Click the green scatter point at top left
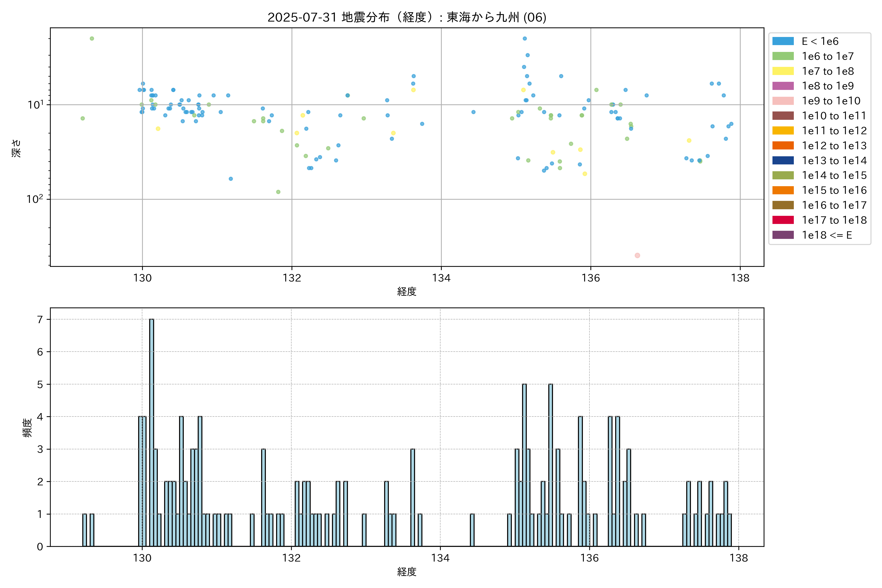The height and width of the screenshot is (588, 882). [92, 39]
